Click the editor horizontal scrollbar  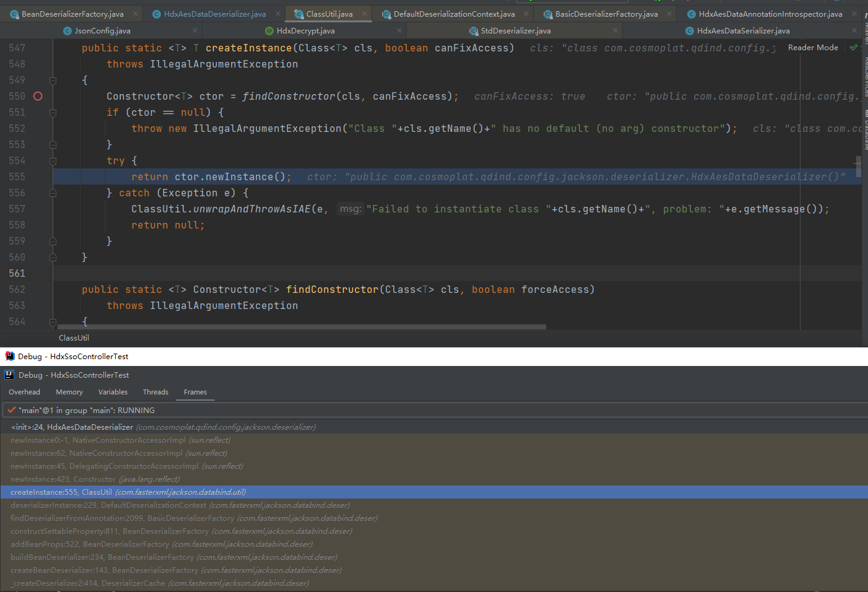pyautogui.click(x=301, y=327)
